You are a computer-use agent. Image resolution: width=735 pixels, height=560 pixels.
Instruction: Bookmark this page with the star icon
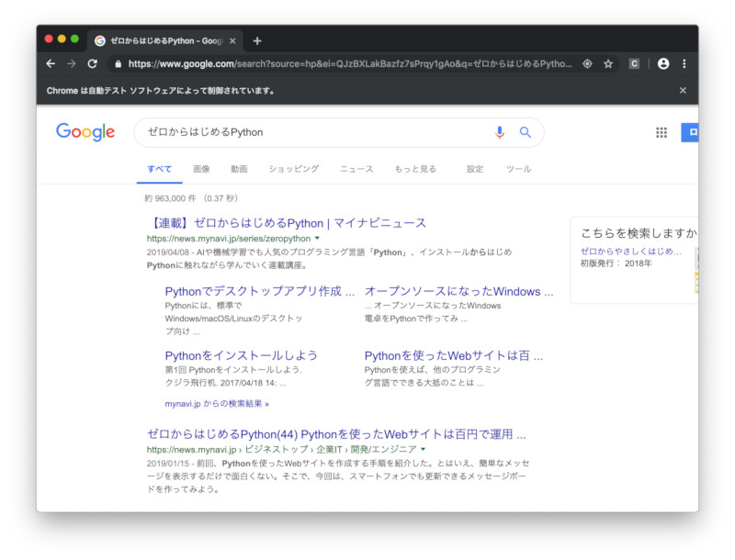click(x=608, y=63)
